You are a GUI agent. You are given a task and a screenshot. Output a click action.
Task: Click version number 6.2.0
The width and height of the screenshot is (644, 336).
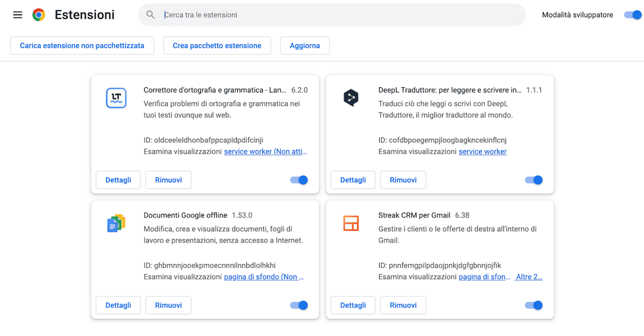point(299,90)
